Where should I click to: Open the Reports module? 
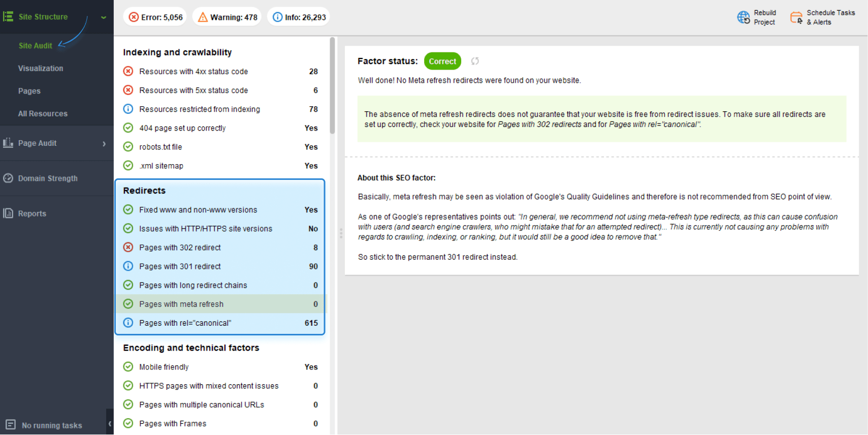32,214
